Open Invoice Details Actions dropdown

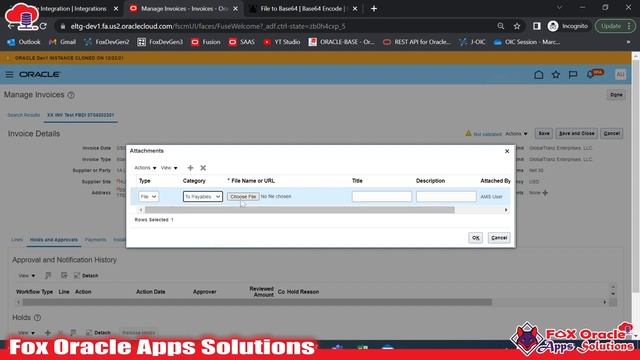(x=516, y=134)
